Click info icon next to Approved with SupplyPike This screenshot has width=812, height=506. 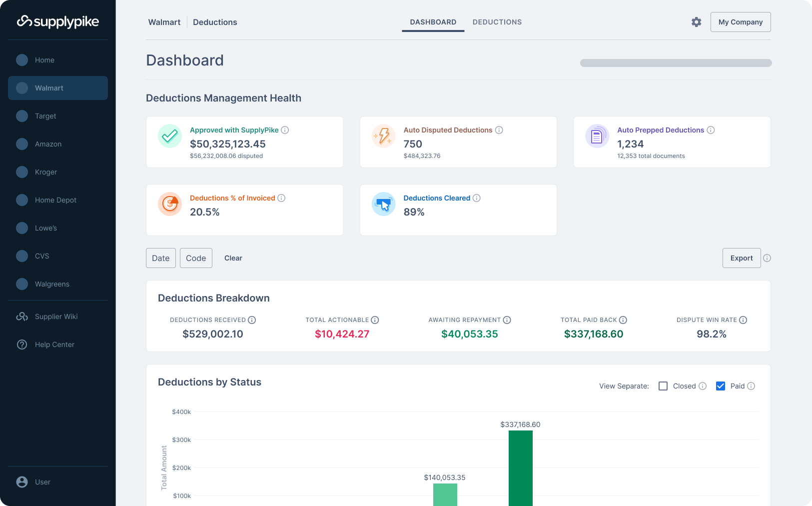pos(285,130)
